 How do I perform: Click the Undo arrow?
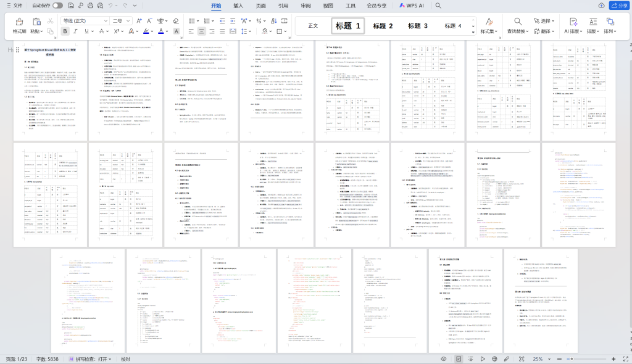110,6
